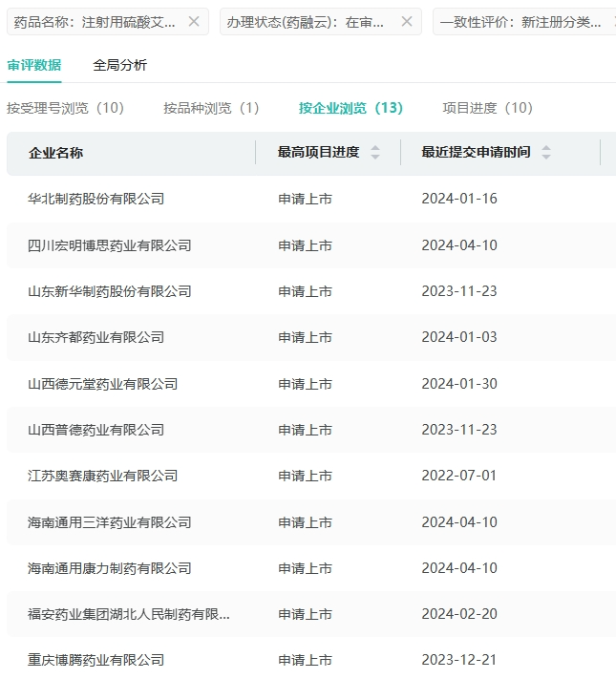Select 按企业浏览 (13) view
The height and width of the screenshot is (679, 616).
click(350, 108)
